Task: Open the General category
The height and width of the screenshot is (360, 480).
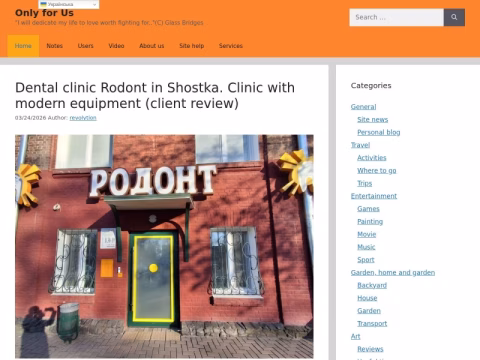Action: [x=363, y=107]
